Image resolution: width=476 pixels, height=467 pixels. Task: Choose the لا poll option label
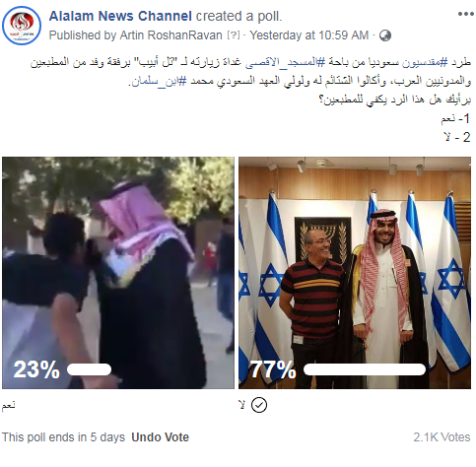pyautogui.click(x=242, y=405)
